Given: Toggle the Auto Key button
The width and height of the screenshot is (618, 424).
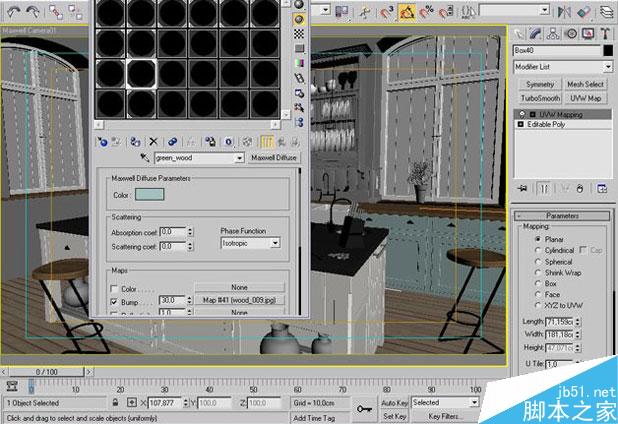Looking at the screenshot, I should [394, 403].
